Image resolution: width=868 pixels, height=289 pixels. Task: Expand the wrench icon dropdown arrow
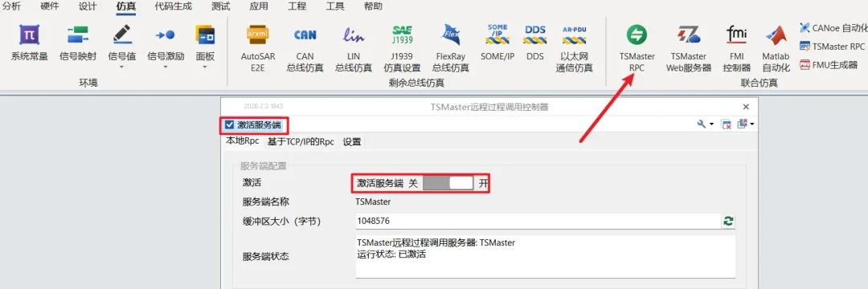coord(711,125)
